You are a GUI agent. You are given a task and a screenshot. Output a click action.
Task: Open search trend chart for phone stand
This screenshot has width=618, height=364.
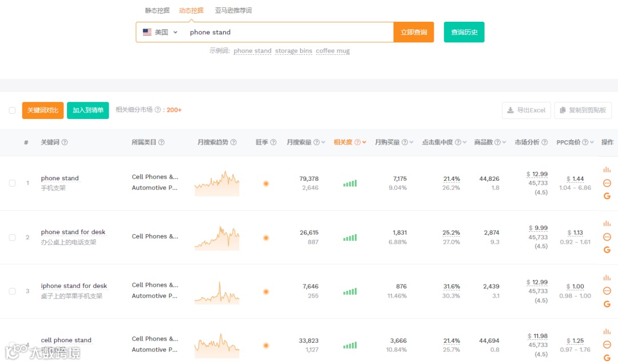click(217, 183)
